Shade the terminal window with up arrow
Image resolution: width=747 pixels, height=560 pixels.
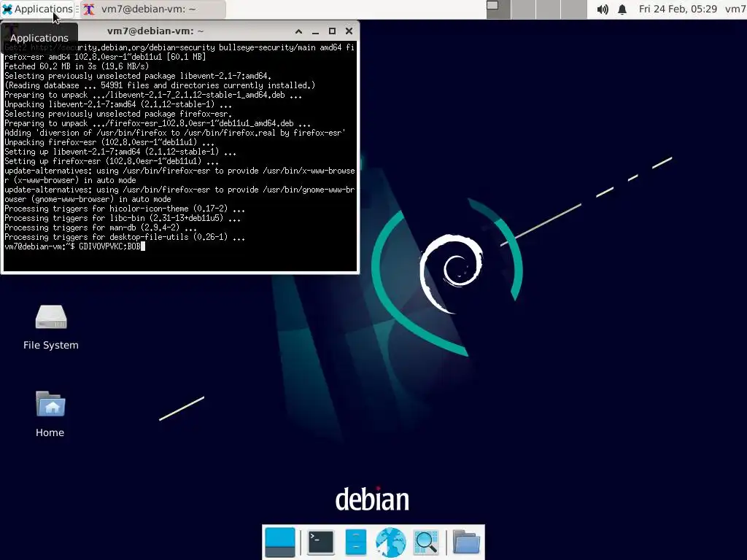pos(298,31)
